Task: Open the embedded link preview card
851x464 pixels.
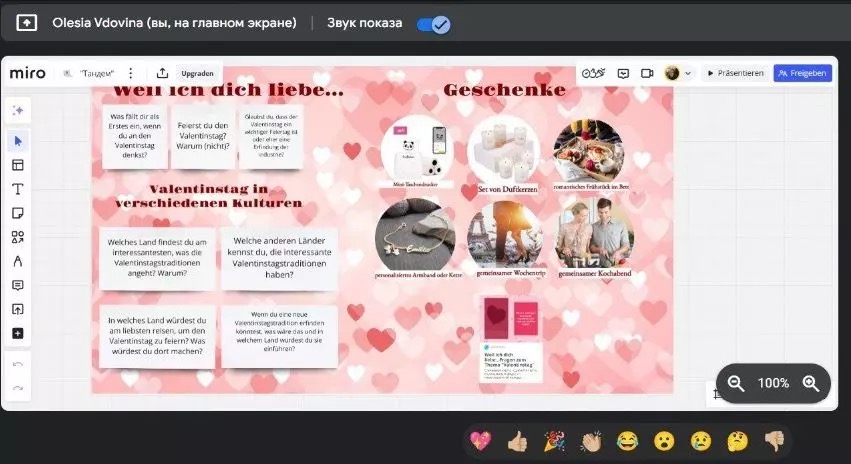Action: pyautogui.click(x=511, y=339)
